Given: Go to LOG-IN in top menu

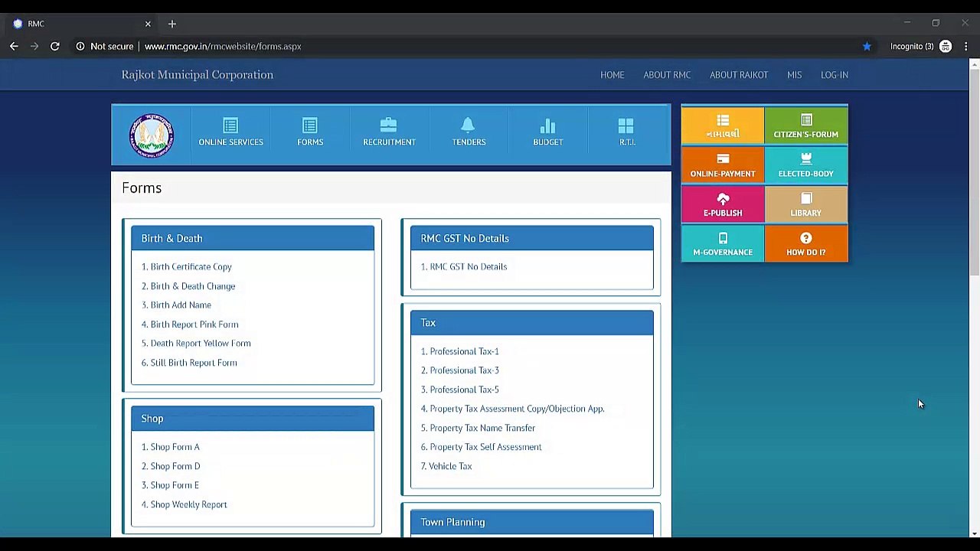Looking at the screenshot, I should pos(834,75).
